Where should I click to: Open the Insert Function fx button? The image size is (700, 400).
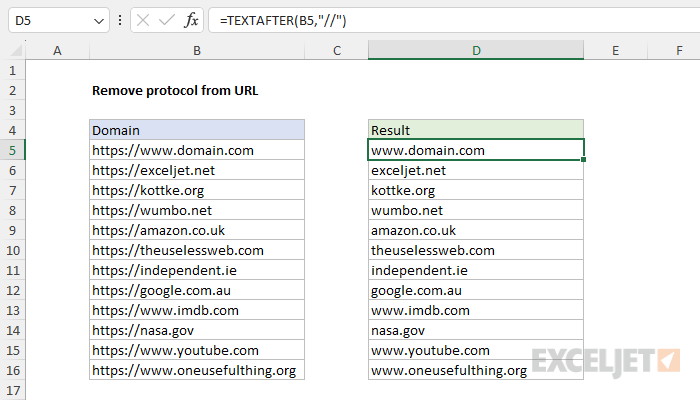pyautogui.click(x=191, y=20)
